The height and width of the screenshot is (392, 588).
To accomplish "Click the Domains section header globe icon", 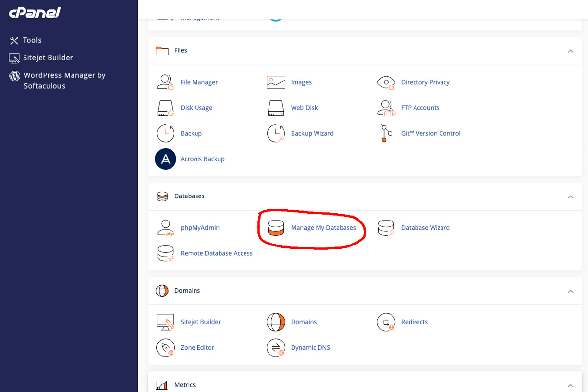I will click(162, 291).
